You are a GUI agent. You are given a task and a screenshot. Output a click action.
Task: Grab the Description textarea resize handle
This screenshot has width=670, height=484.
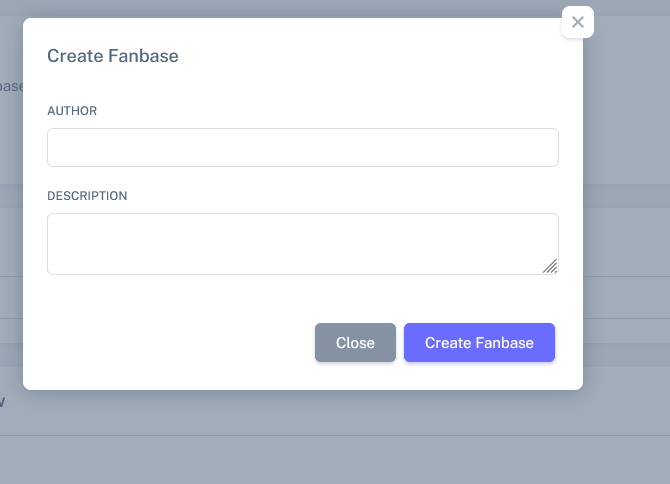[x=550, y=266]
